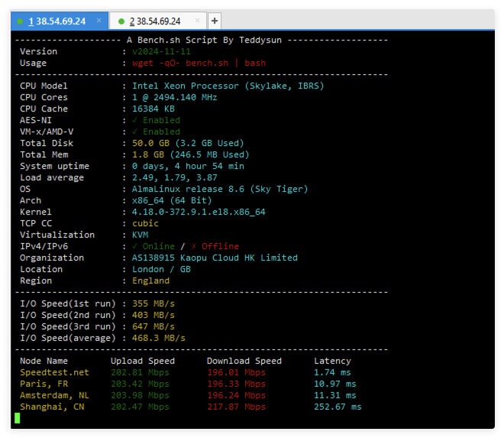This screenshot has width=504, height=438.
Task: Click the kernel version 4.18.0 text
Action: (199, 212)
